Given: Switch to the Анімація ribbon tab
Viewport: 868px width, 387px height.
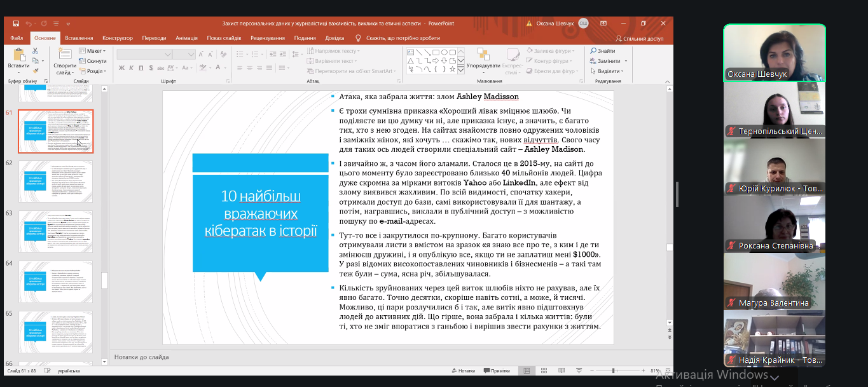Looking at the screenshot, I should tap(186, 38).
